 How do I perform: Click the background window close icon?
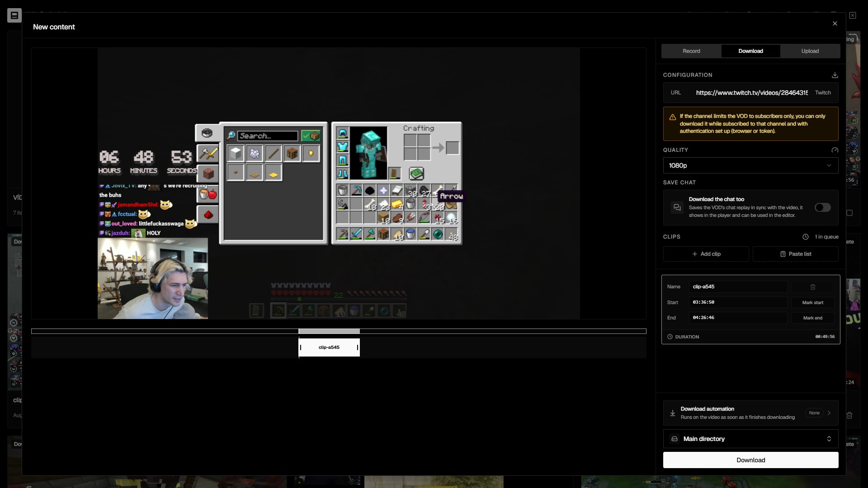click(852, 15)
